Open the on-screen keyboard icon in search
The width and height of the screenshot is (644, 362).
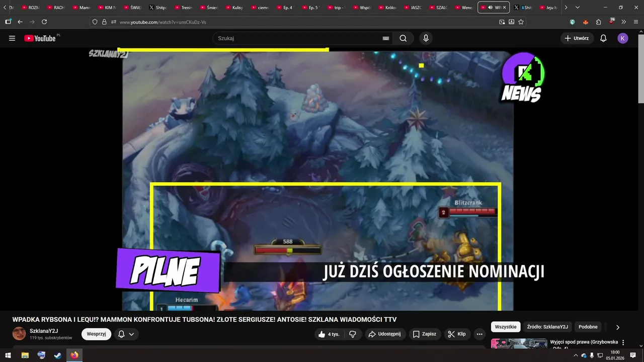[386, 38]
